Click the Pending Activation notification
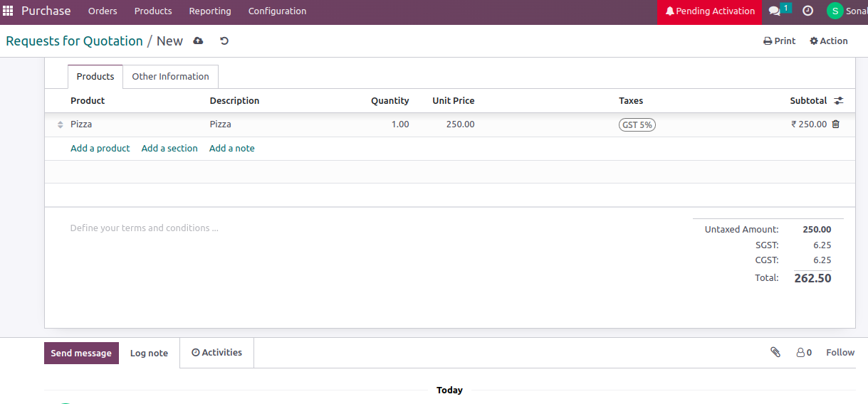The width and height of the screenshot is (868, 404). (709, 11)
